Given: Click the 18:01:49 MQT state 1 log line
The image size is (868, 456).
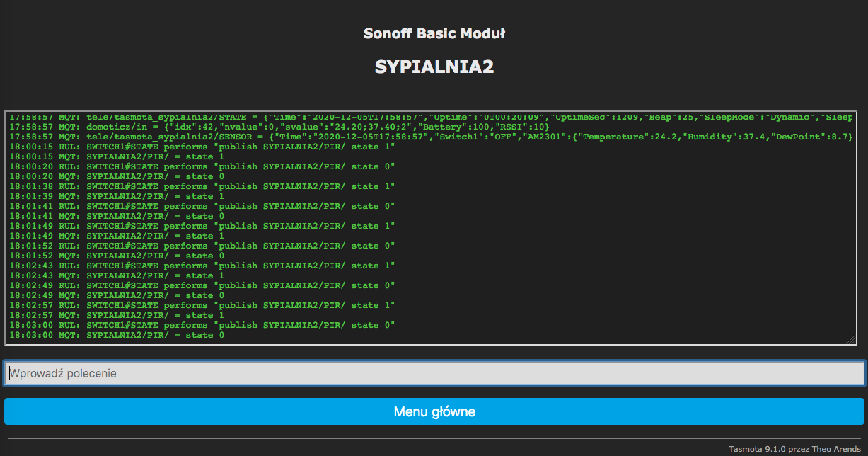Looking at the screenshot, I should point(117,236).
